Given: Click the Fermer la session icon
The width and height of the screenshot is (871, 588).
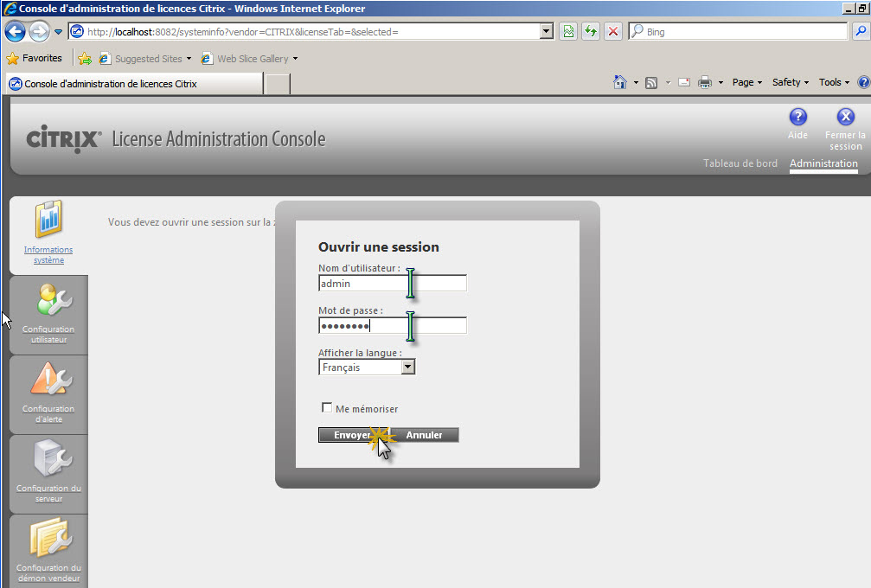Looking at the screenshot, I should (845, 117).
